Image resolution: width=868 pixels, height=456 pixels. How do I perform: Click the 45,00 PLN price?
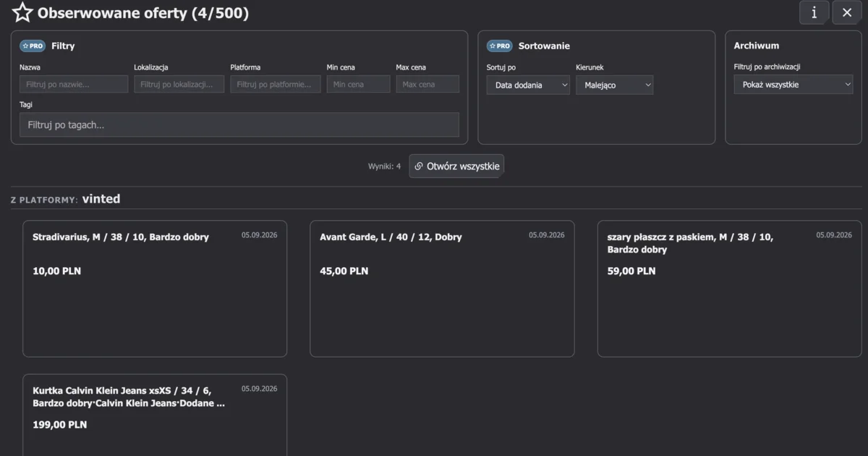(x=344, y=271)
